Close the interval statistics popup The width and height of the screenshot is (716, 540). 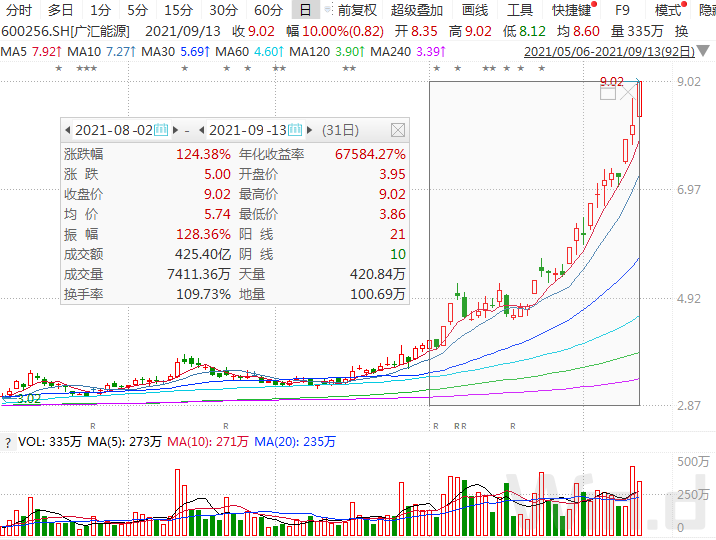coord(397,130)
